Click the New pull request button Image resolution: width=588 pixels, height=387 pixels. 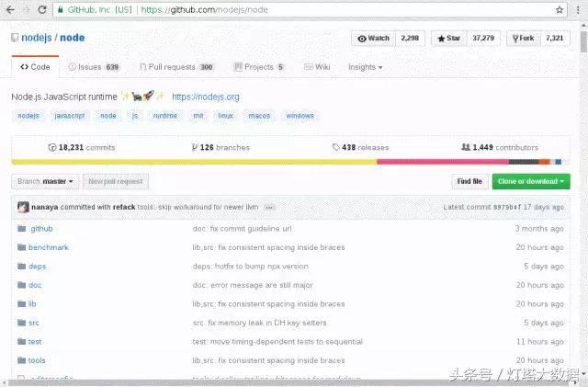pyautogui.click(x=116, y=181)
